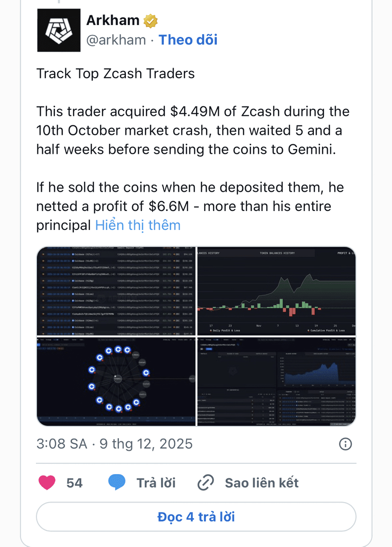
Task: Open the transaction list image thumbnail
Action: 116,291
